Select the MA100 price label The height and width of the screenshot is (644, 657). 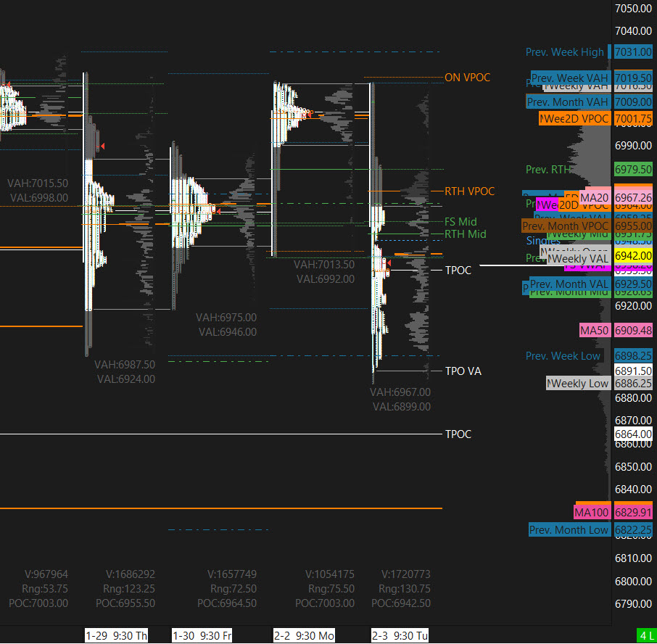click(592, 513)
